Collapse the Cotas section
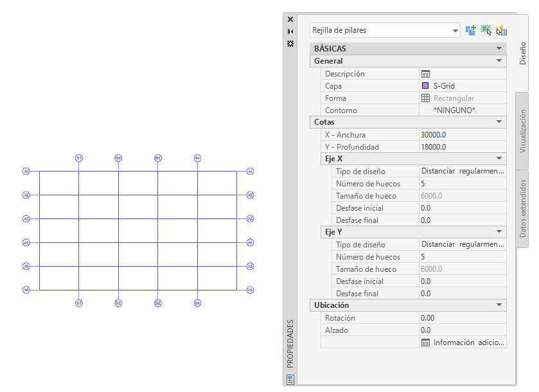The image size is (539, 392). pos(499,122)
